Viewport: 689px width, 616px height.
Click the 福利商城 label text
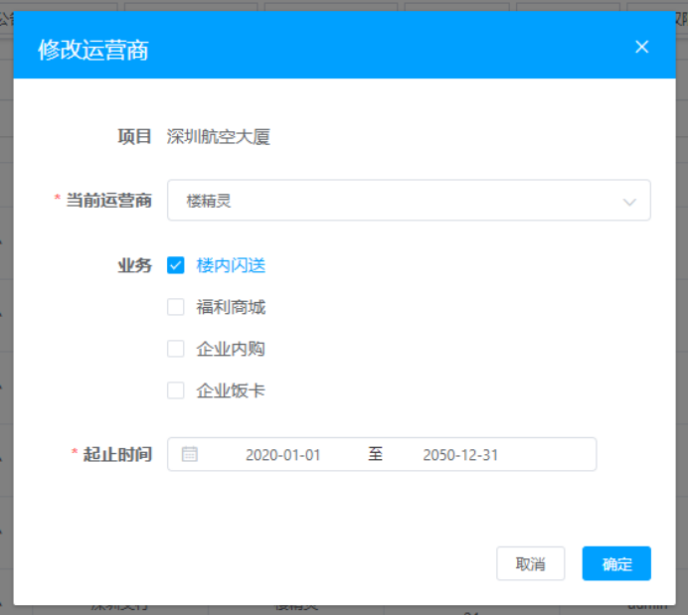coord(231,307)
